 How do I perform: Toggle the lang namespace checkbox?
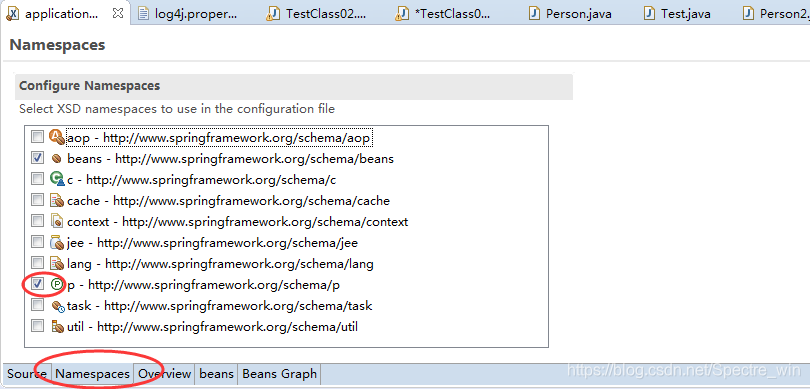(x=37, y=263)
